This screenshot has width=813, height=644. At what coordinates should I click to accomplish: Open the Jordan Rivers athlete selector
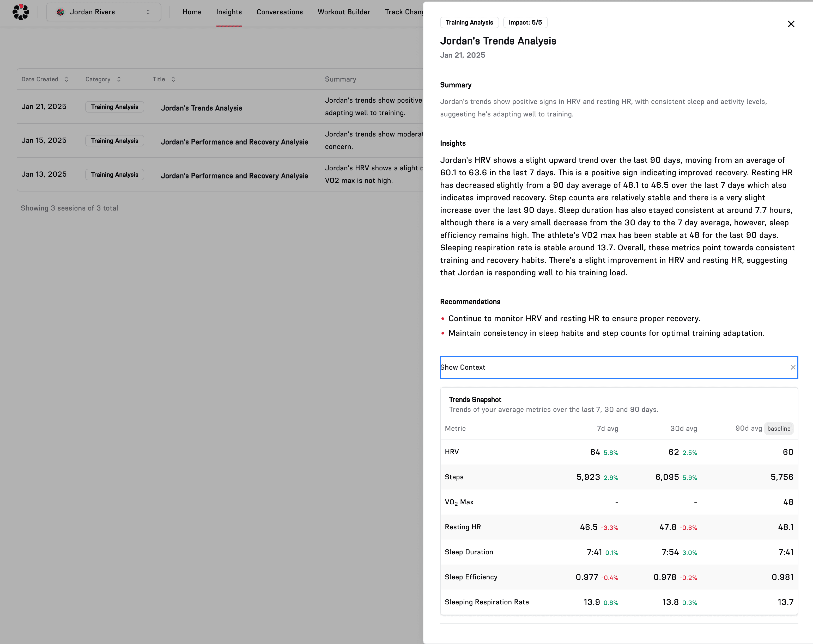point(104,12)
